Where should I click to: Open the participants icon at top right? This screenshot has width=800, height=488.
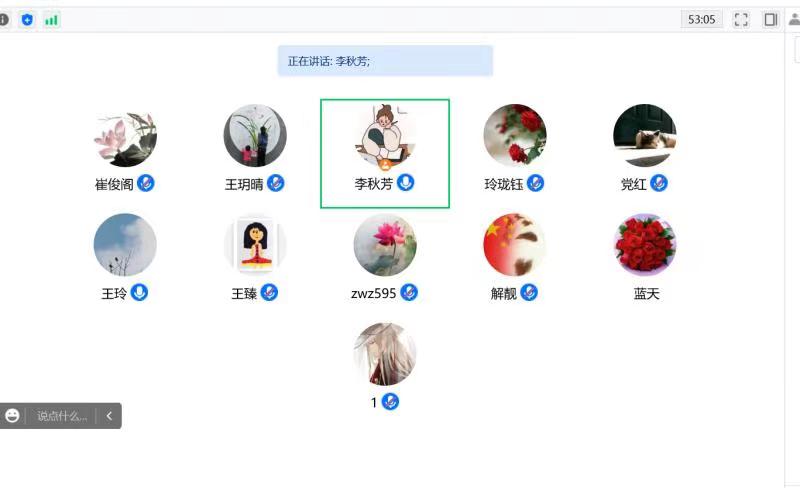[794, 20]
